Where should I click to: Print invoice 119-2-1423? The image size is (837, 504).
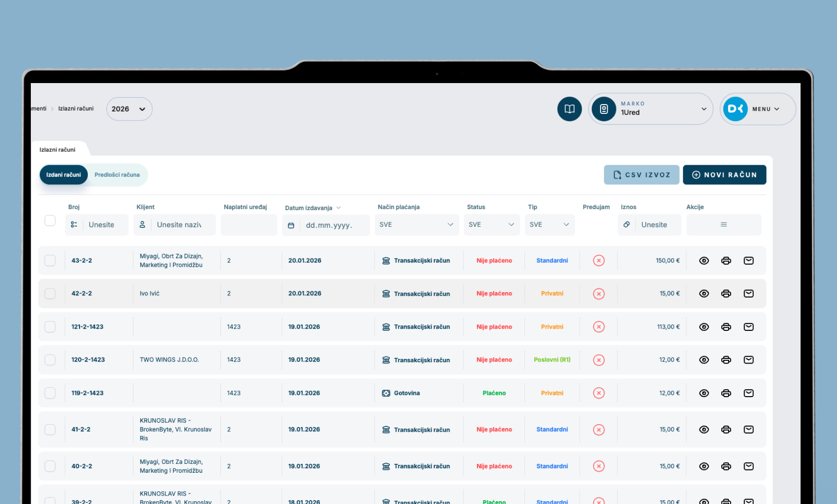726,393
